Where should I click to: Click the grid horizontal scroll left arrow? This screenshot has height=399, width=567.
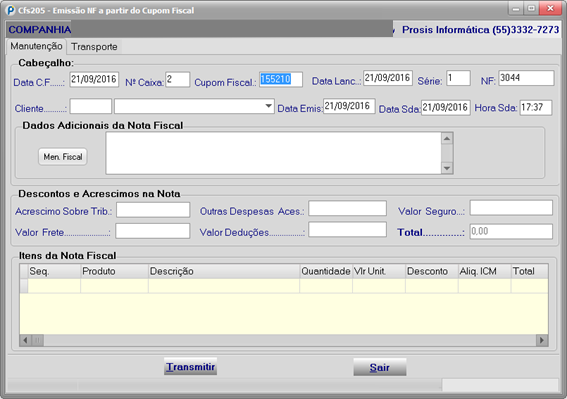pos(25,340)
